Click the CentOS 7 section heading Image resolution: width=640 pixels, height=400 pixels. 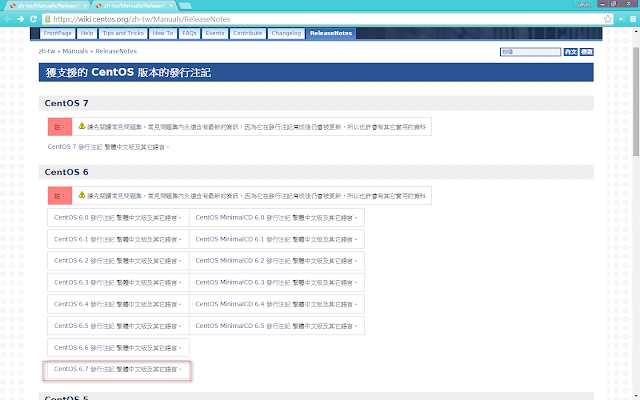(x=67, y=103)
